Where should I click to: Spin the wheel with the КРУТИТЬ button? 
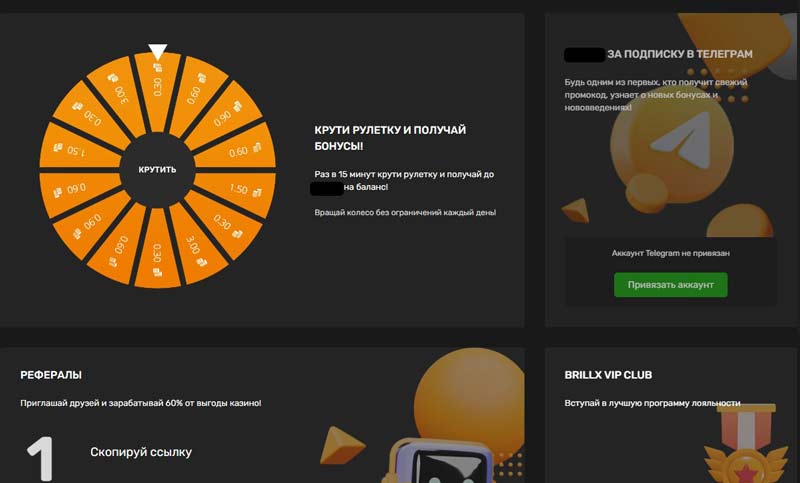(157, 169)
